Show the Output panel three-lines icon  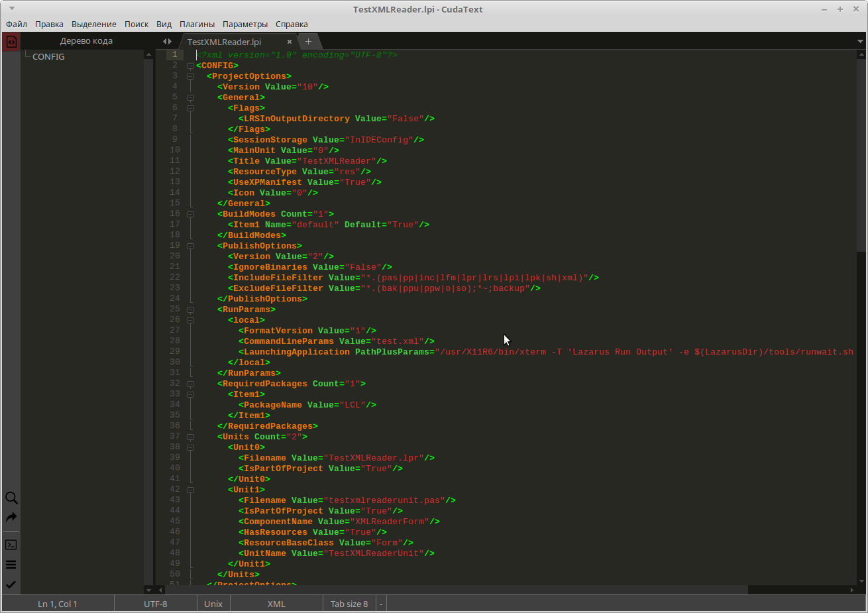(11, 565)
